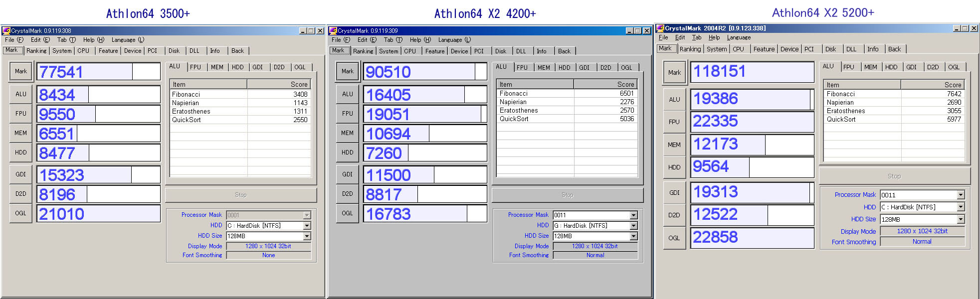
Task: Click CrystalMark app icon in X2 4200+ window title bar
Action: [x=333, y=31]
